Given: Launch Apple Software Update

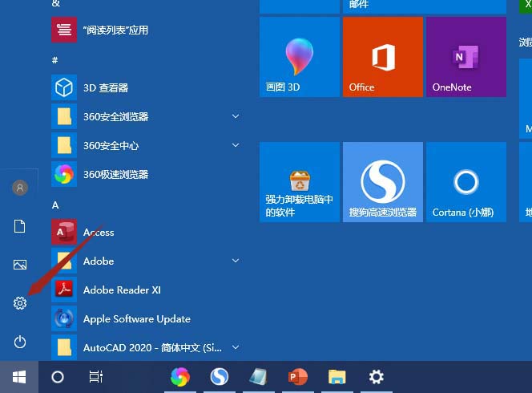Looking at the screenshot, I should coord(146,319).
